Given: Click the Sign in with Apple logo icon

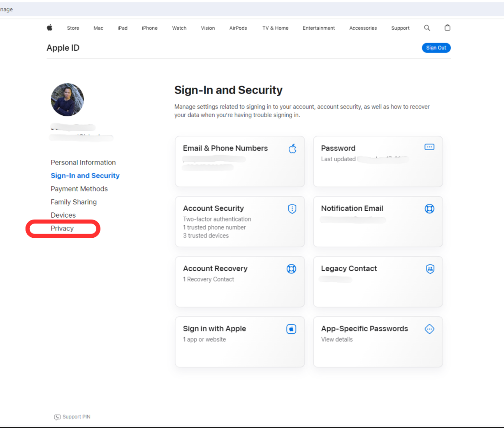Looking at the screenshot, I should coord(291,329).
